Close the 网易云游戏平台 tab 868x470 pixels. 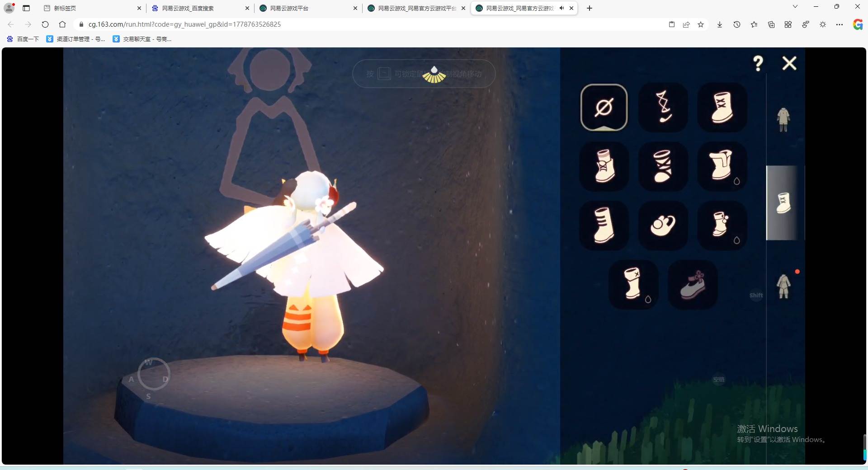click(x=355, y=8)
